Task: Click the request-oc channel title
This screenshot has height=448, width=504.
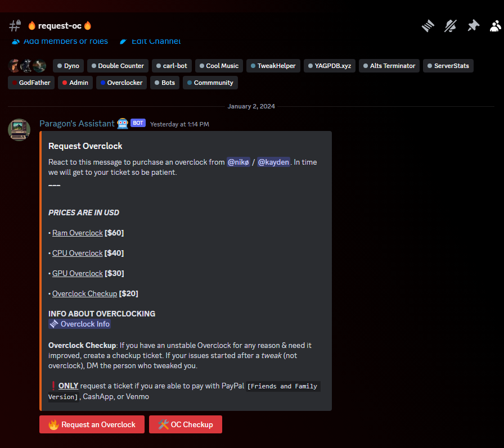Action: pyautogui.click(x=60, y=26)
